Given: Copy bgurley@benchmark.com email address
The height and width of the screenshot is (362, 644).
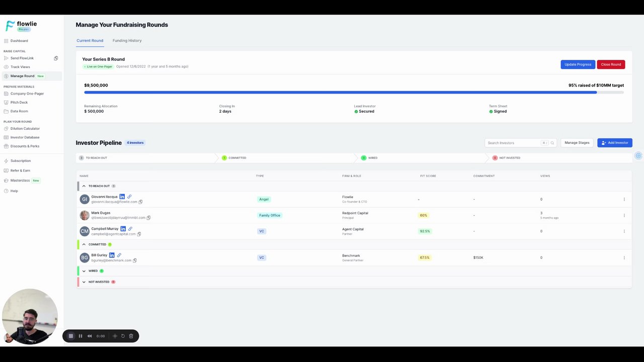Looking at the screenshot, I should click(134, 260).
